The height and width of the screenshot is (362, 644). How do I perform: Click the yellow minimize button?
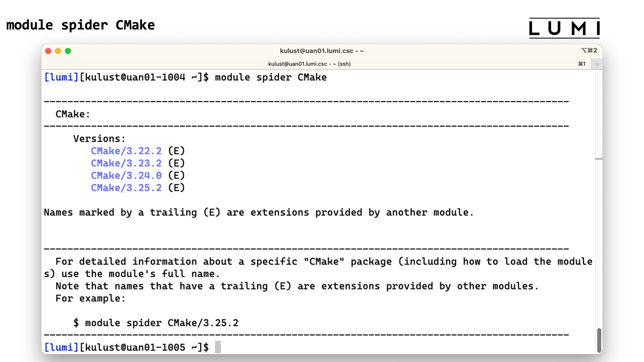(58, 50)
